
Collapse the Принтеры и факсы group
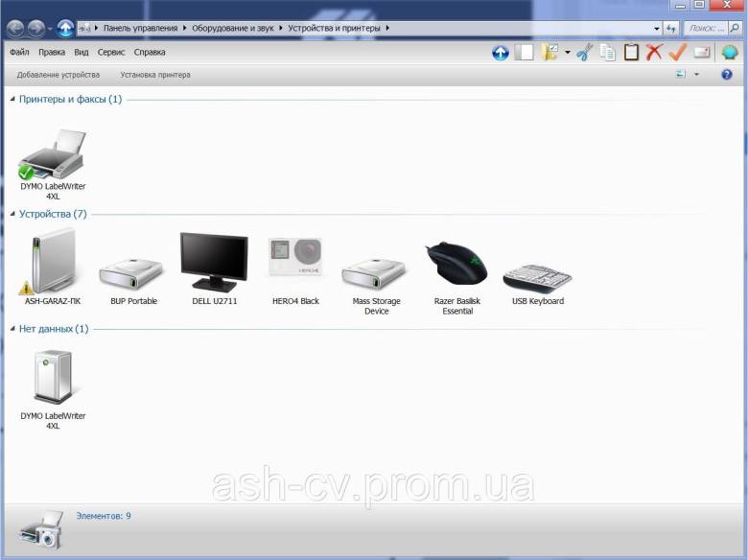coord(12,99)
